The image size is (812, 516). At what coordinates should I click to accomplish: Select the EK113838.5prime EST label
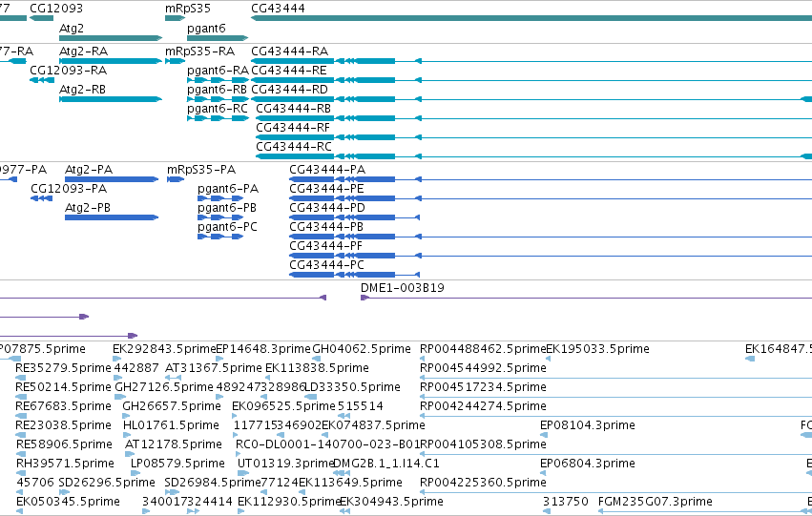tap(317, 368)
